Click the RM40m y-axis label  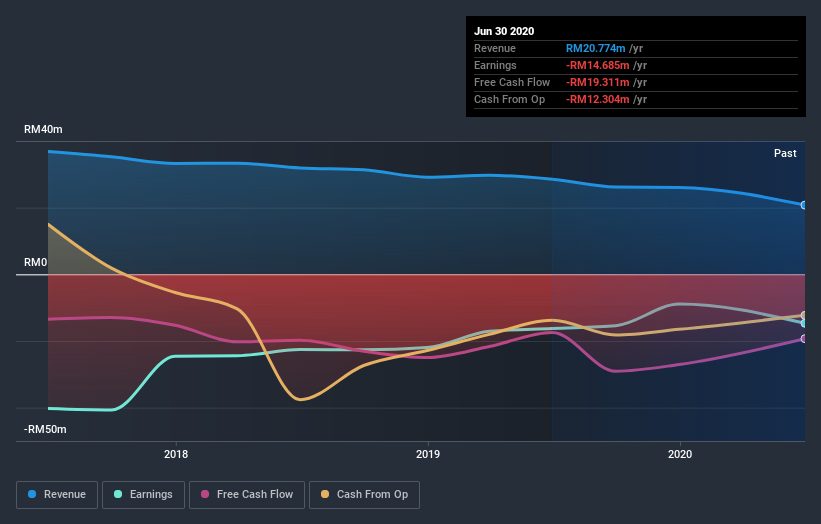43,129
